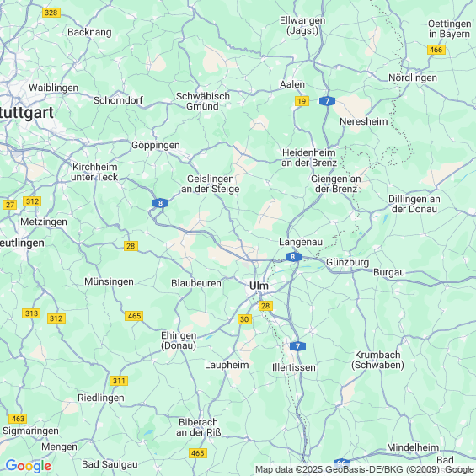Click the A8 highway shield near Langenau
The image size is (476, 476).
coord(293,257)
